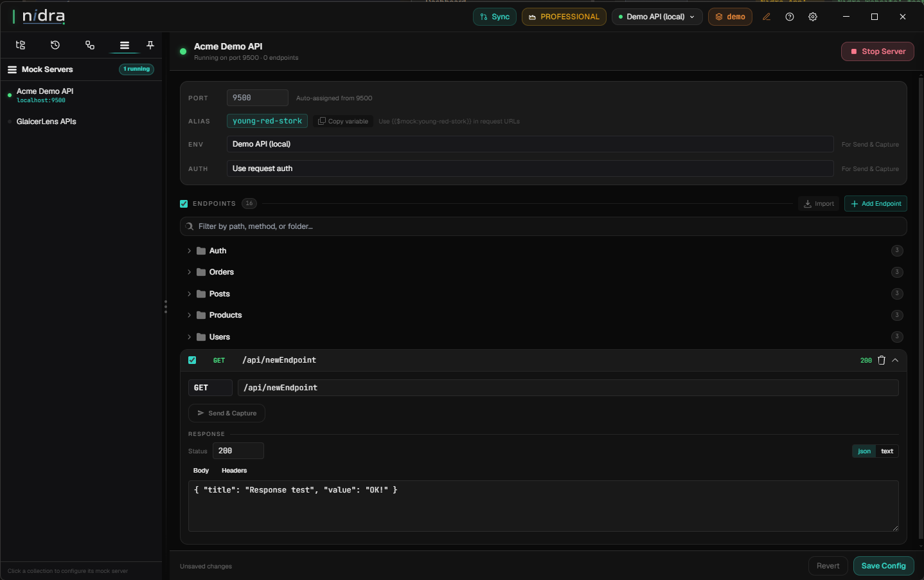Image resolution: width=924 pixels, height=580 pixels.
Task: Click the Products folder icon
Action: click(x=201, y=315)
